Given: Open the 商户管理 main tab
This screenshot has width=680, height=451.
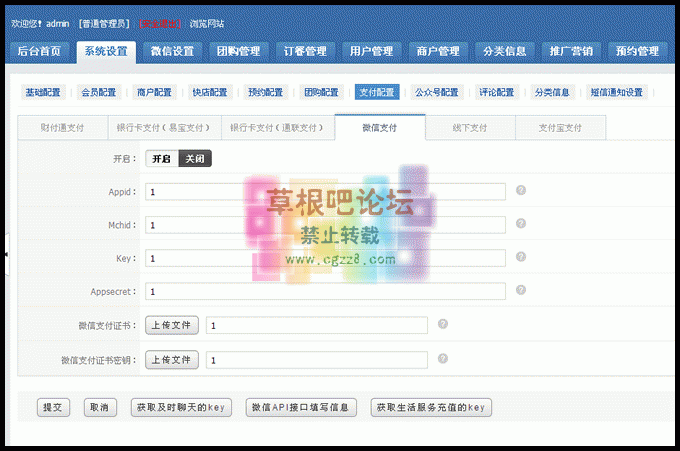Looking at the screenshot, I should point(438,52).
